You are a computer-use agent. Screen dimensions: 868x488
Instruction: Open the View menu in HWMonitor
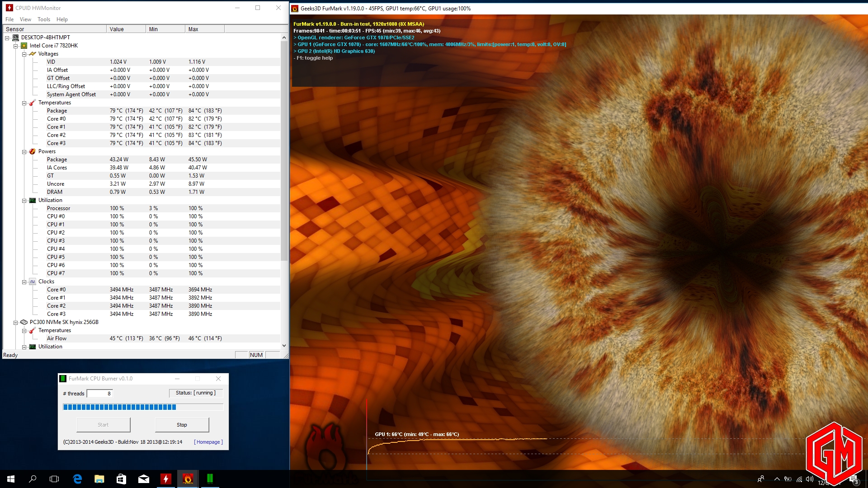25,19
